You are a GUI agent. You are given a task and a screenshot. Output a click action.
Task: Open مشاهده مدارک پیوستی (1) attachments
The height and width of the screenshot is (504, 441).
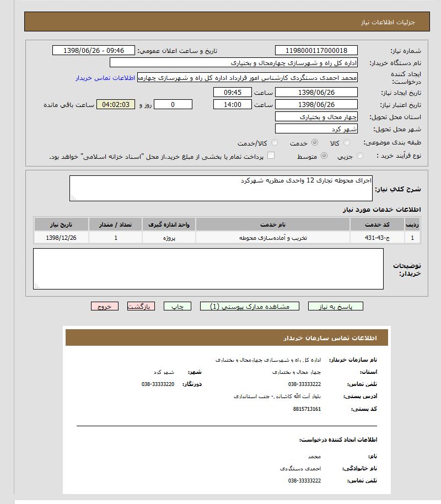point(249,307)
